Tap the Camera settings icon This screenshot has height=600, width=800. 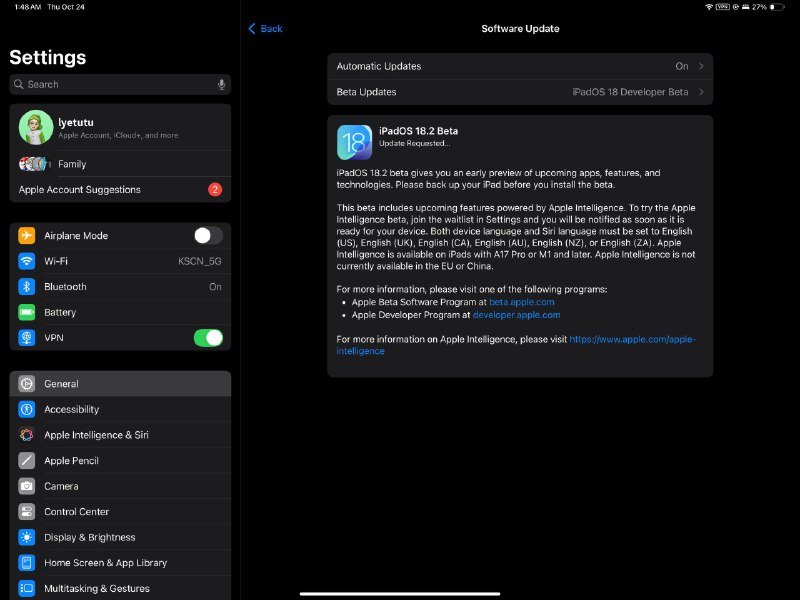coord(26,486)
